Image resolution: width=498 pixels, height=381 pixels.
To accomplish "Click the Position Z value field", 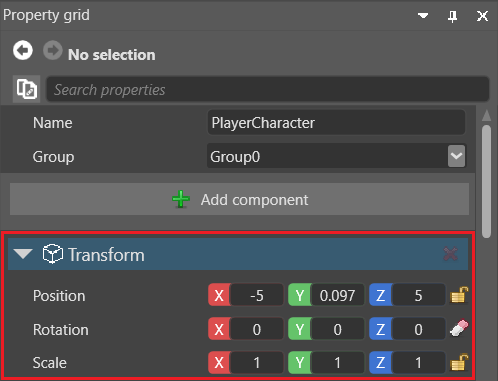I will [x=419, y=295].
